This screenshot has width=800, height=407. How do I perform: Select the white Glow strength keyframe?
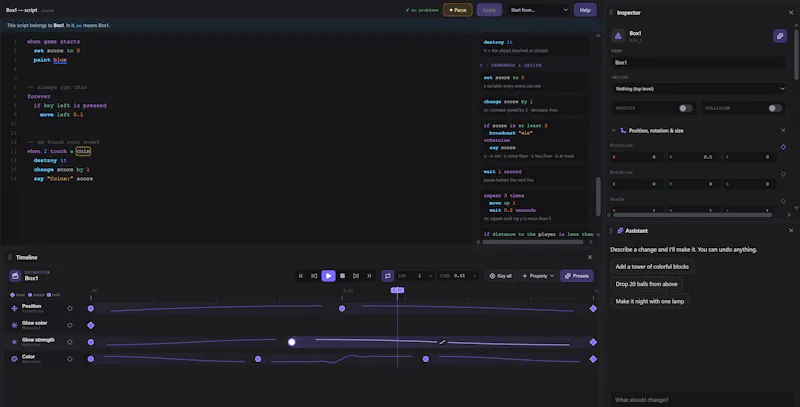click(x=291, y=342)
